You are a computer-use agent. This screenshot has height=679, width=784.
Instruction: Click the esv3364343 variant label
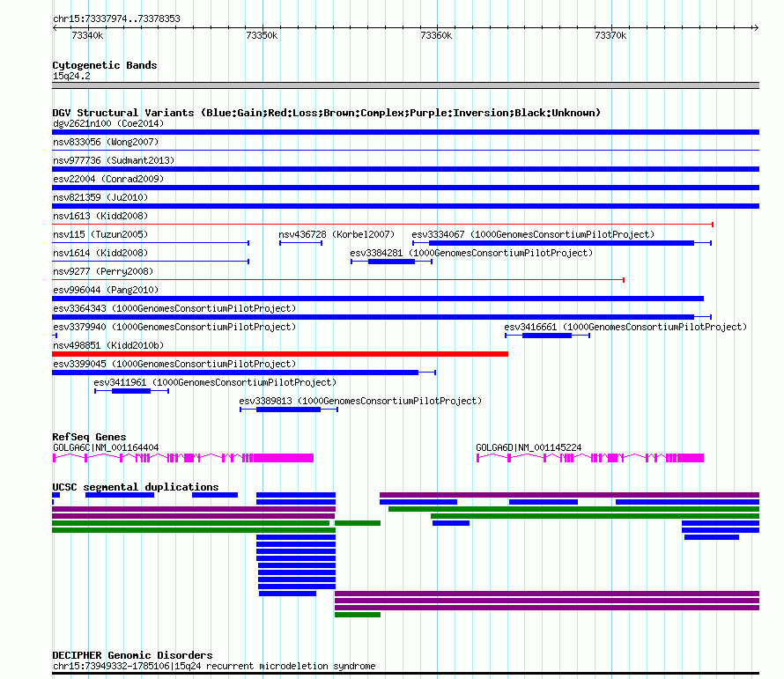pyautogui.click(x=174, y=308)
